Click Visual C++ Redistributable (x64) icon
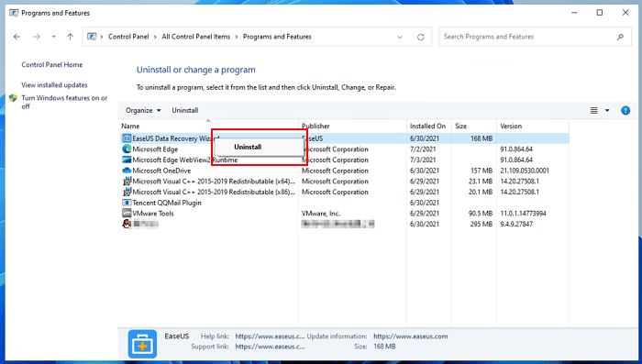Screen dimensions: 642x364 [x=127, y=181]
